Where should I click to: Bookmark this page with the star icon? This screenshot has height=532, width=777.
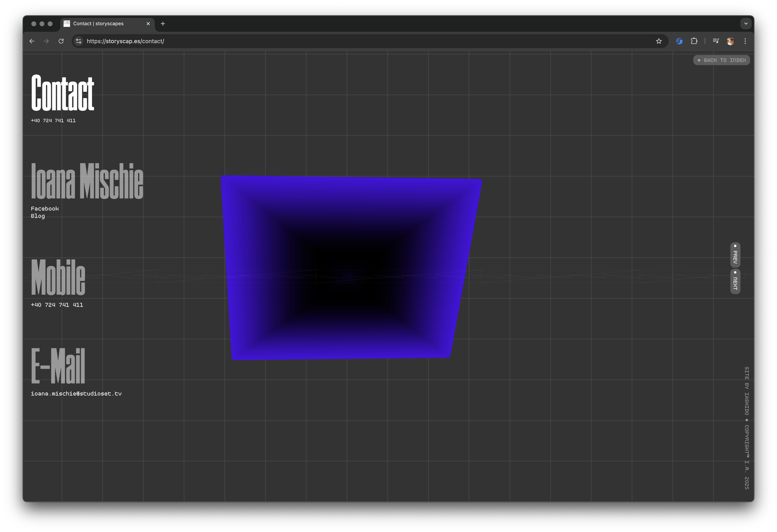click(659, 41)
